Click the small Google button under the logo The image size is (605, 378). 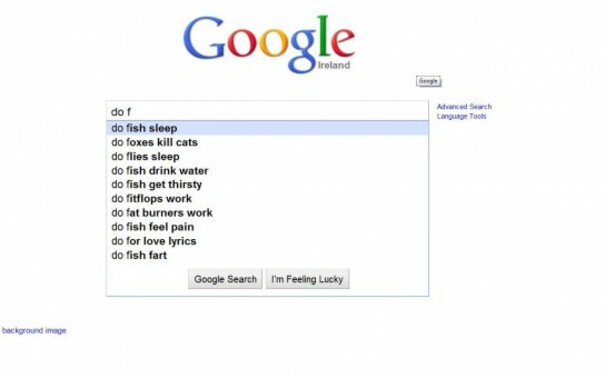428,81
